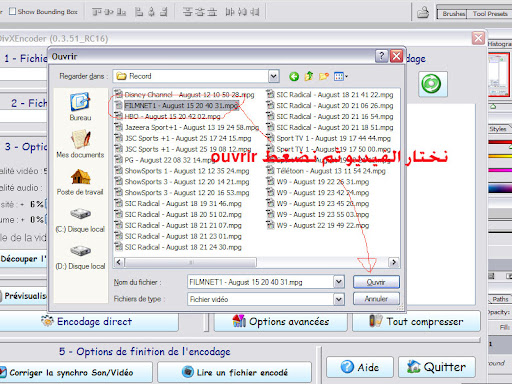The image size is (512, 384).
Task: Go up one folder level
Action: (309, 76)
